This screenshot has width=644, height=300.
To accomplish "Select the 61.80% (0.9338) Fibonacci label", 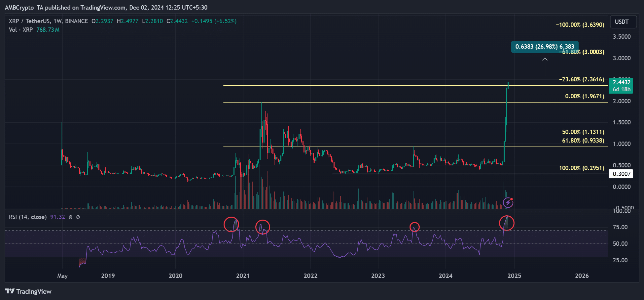I will (x=583, y=141).
